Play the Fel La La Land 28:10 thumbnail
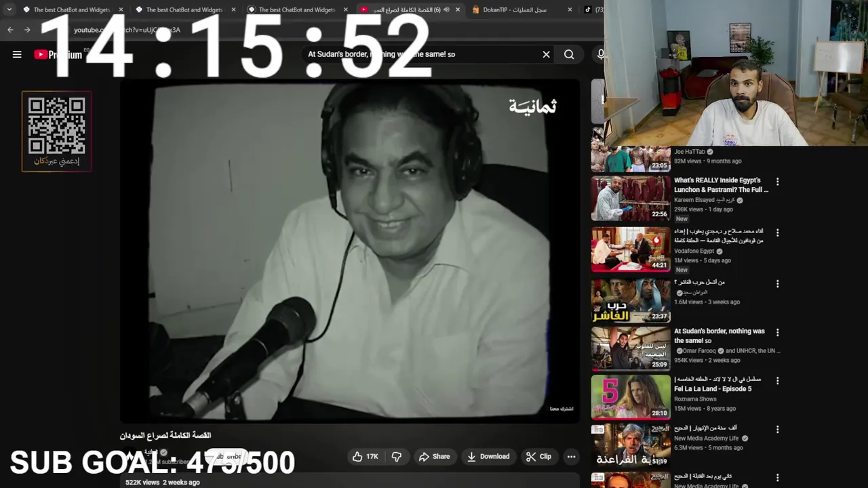 [631, 398]
